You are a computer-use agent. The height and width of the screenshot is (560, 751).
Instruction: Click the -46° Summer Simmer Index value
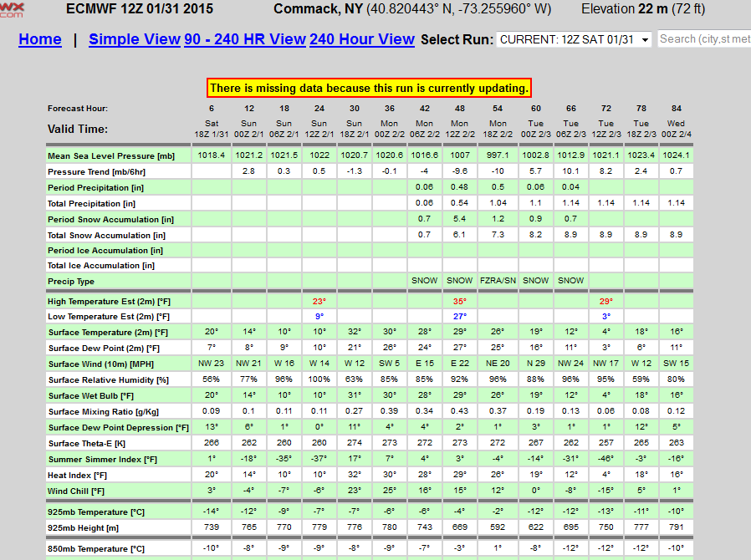coord(605,459)
